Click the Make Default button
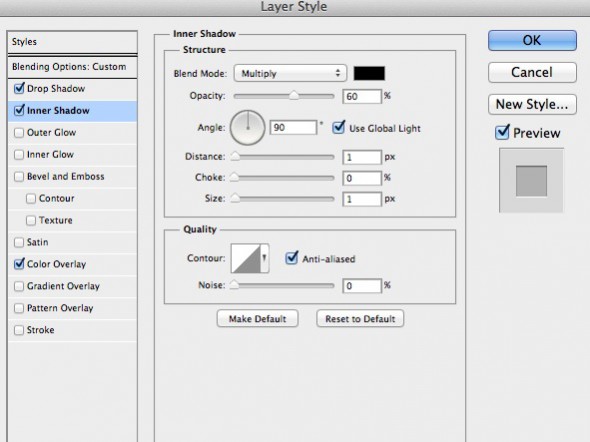The height and width of the screenshot is (442, 590). pos(257,319)
